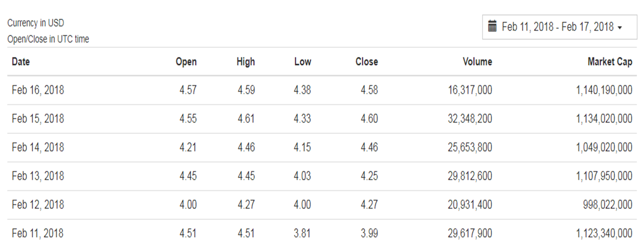
Task: Open the Feb 11 - Feb 17 date range dropdown
Action: (560, 27)
